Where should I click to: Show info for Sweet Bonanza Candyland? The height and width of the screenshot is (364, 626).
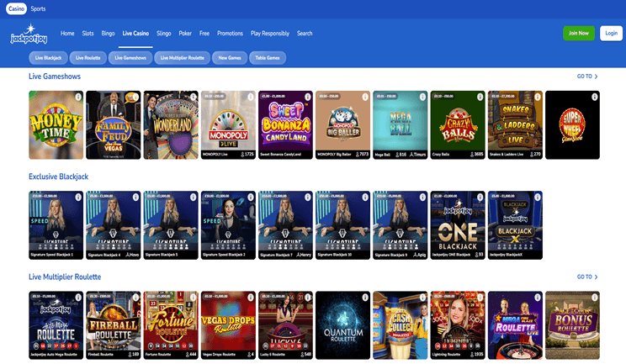point(308,97)
